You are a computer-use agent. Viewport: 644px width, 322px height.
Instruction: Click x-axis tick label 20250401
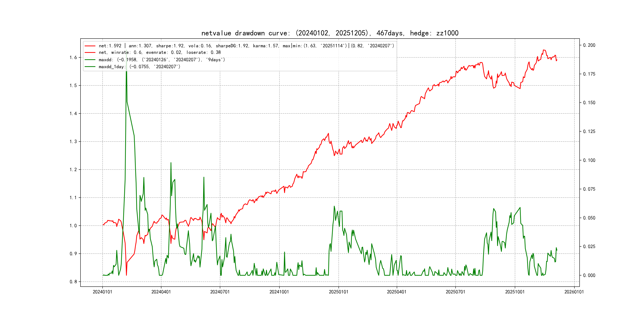[x=397, y=292]
